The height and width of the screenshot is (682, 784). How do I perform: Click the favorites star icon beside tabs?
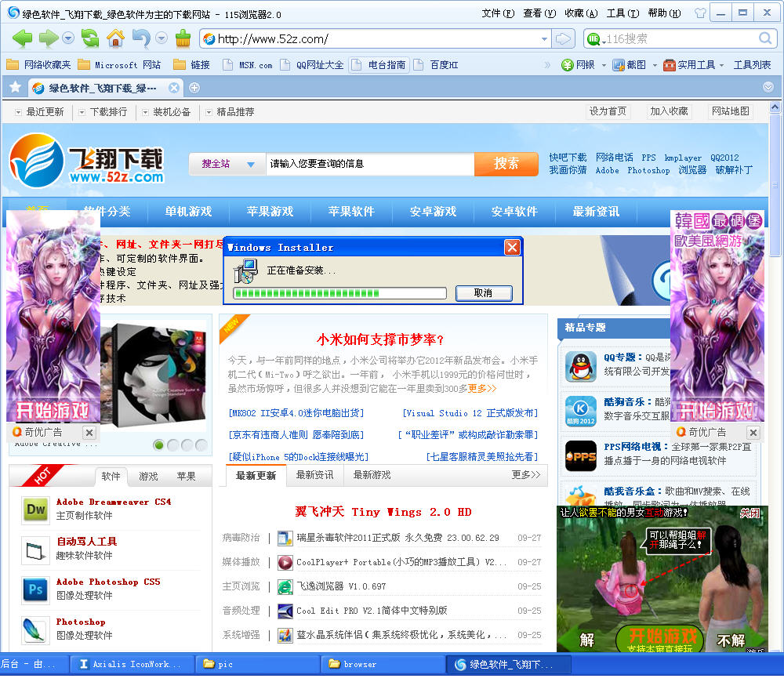(15, 87)
